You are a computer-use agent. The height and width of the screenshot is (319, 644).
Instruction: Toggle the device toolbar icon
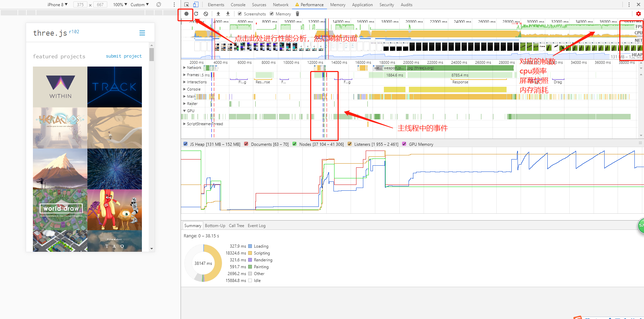tap(196, 4)
